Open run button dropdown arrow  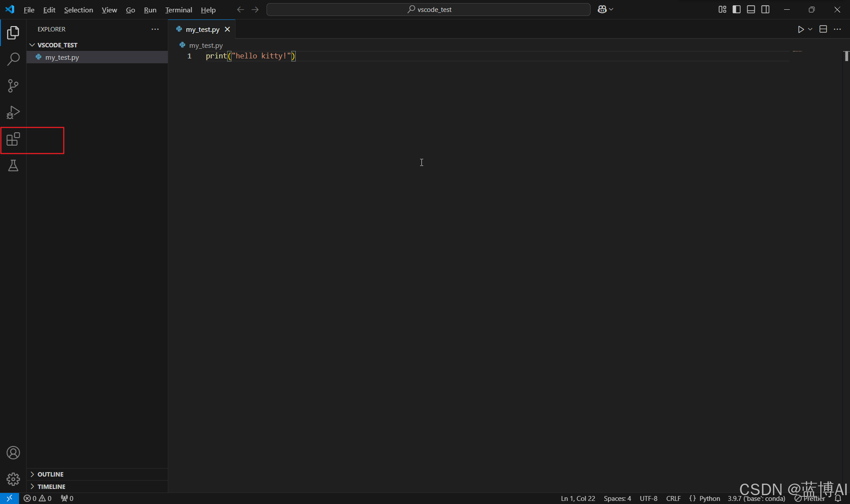pyautogui.click(x=810, y=29)
